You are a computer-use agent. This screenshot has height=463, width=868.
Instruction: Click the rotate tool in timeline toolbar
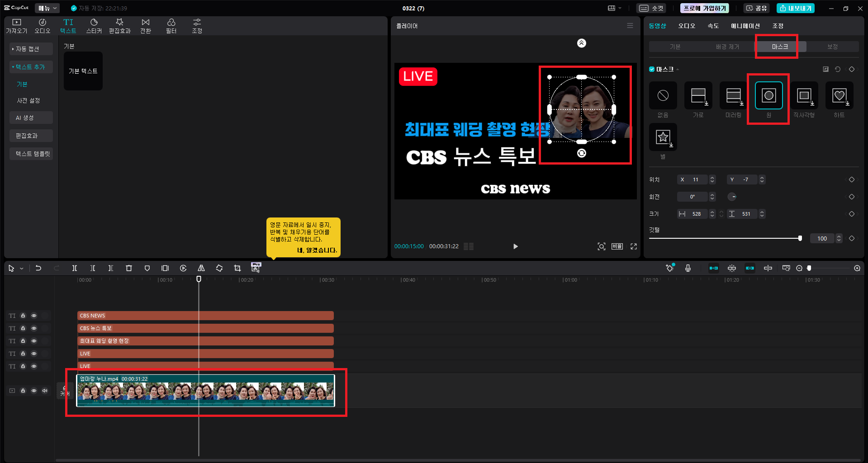coord(219,268)
